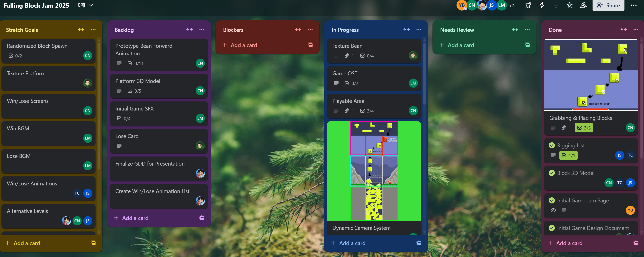
Task: Star the Falling Block Jam 2025 board
Action: click(569, 5)
